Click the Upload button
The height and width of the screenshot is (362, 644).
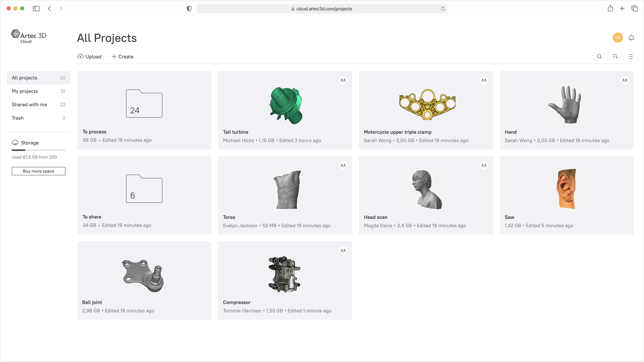pyautogui.click(x=89, y=56)
